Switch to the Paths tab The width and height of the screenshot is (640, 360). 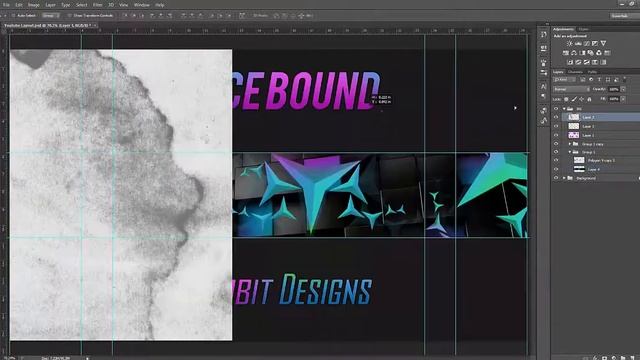[x=592, y=72]
